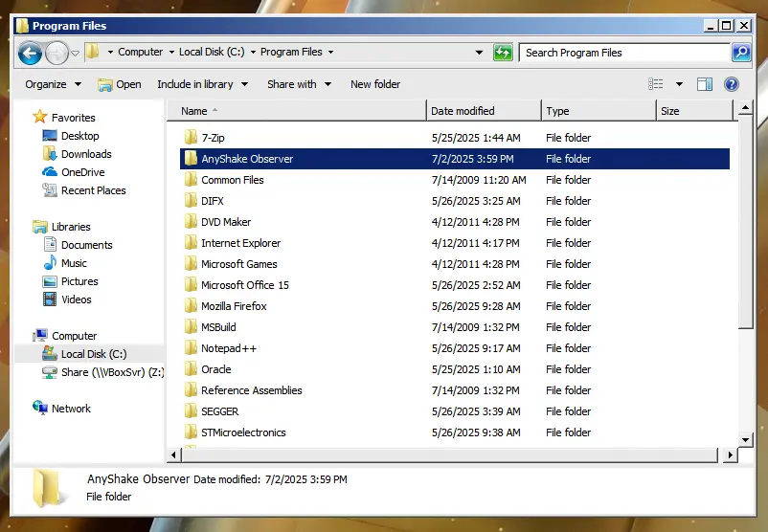Select the DIFX folder icon

[x=191, y=201]
